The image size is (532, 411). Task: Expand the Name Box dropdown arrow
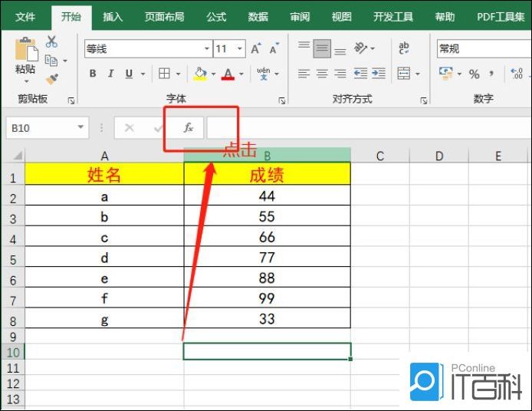[80, 127]
